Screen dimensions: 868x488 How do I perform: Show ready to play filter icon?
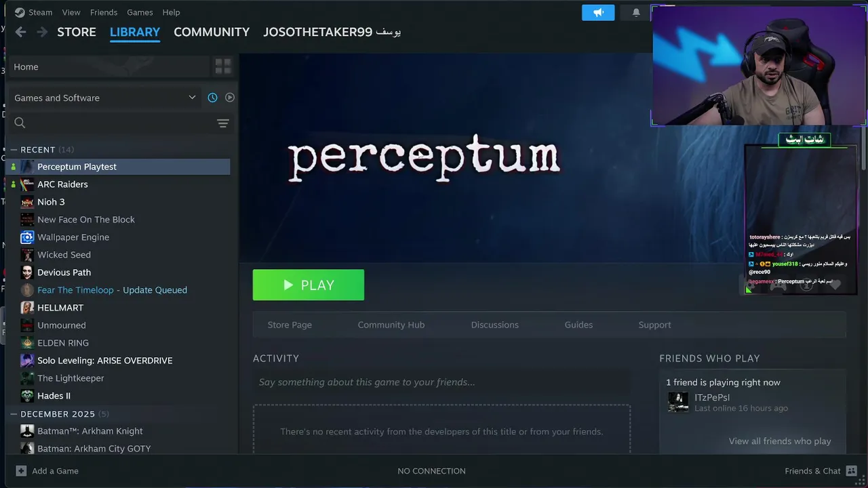click(230, 98)
